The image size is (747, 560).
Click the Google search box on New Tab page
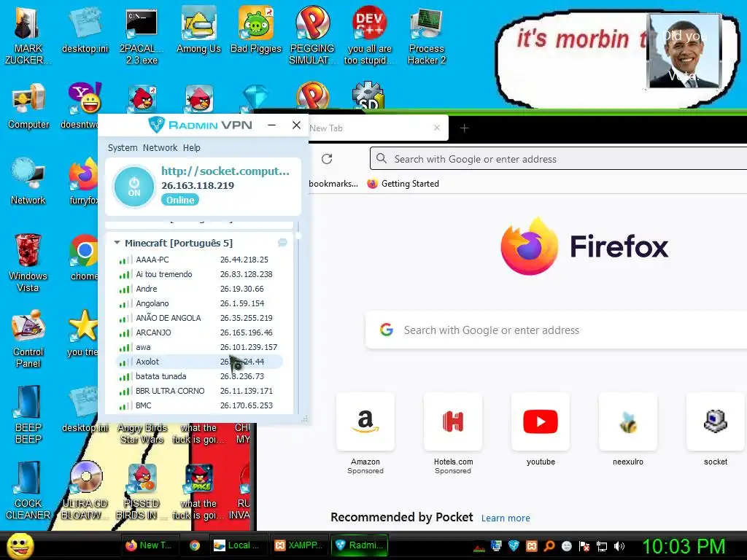(x=556, y=330)
